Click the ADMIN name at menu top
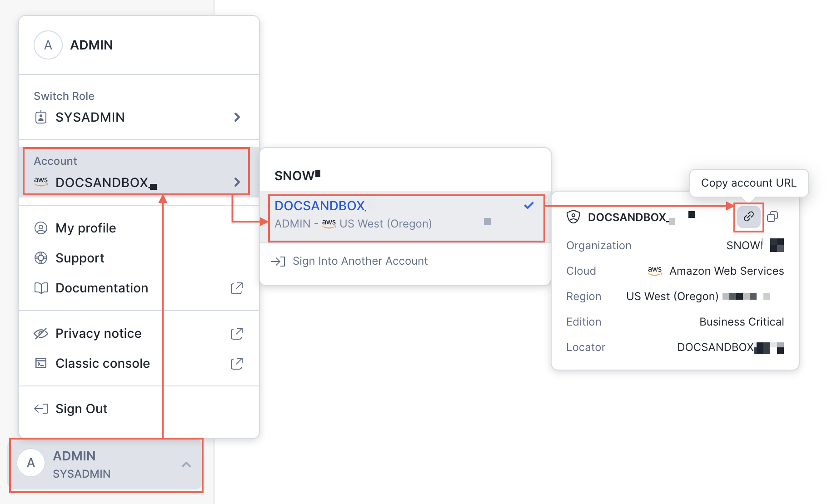Screen dimensions: 827x504 coord(91,45)
